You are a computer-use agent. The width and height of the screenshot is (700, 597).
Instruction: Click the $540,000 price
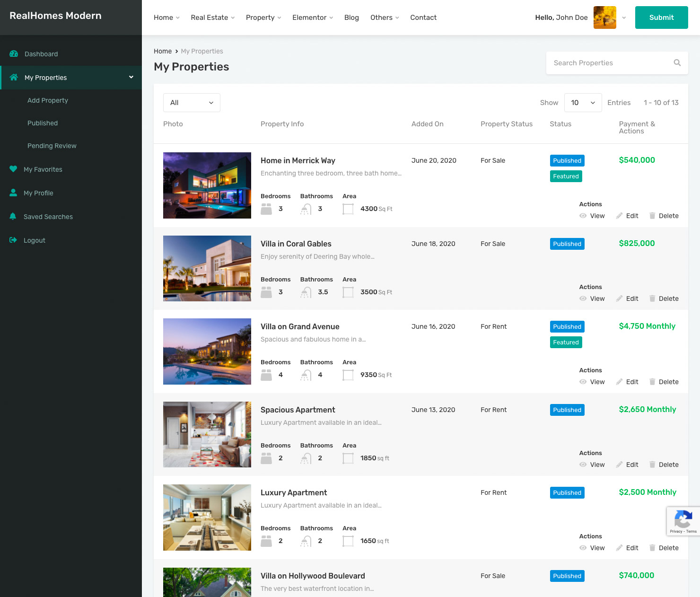(637, 160)
